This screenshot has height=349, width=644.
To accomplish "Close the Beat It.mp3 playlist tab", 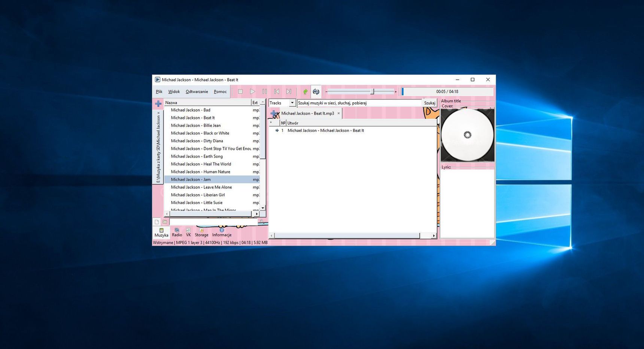I will (x=338, y=113).
